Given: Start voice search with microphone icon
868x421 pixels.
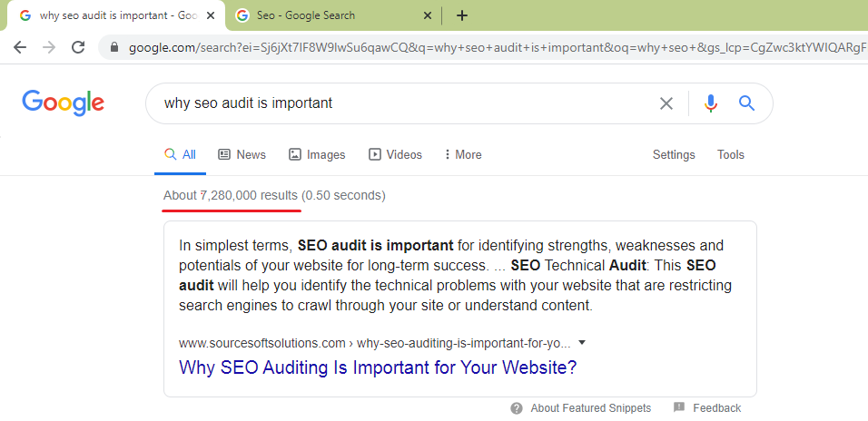Looking at the screenshot, I should 711,103.
